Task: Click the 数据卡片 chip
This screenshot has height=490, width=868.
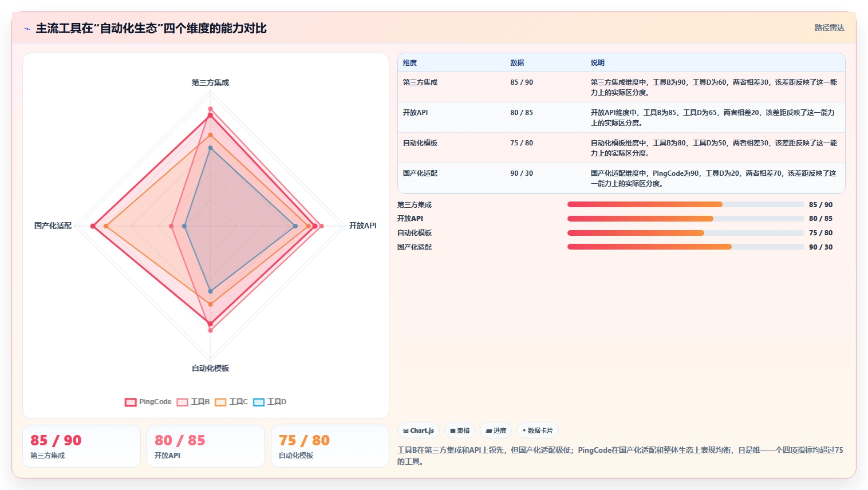Action: (x=538, y=430)
